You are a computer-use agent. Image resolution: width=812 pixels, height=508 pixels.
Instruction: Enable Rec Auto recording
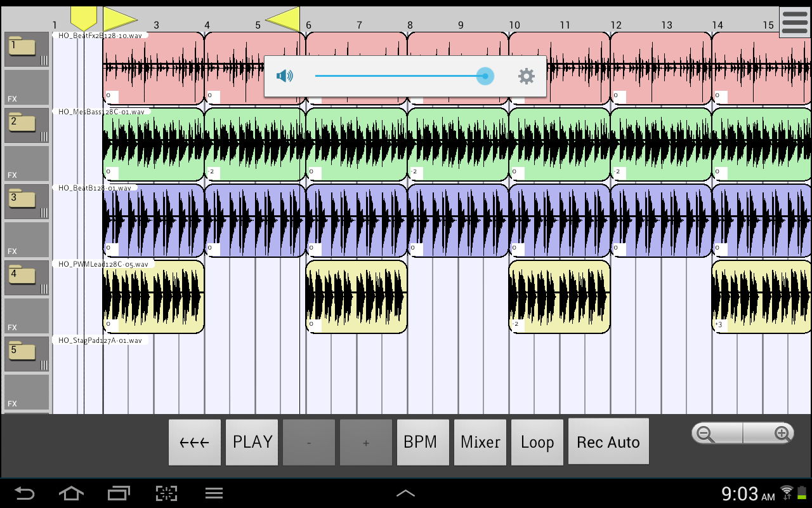coord(608,441)
